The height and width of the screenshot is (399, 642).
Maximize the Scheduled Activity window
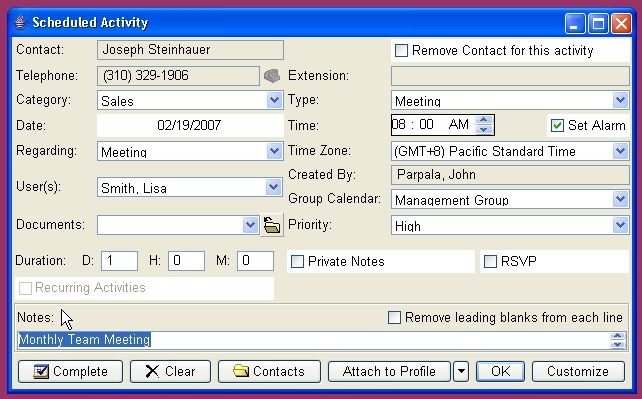(598, 23)
